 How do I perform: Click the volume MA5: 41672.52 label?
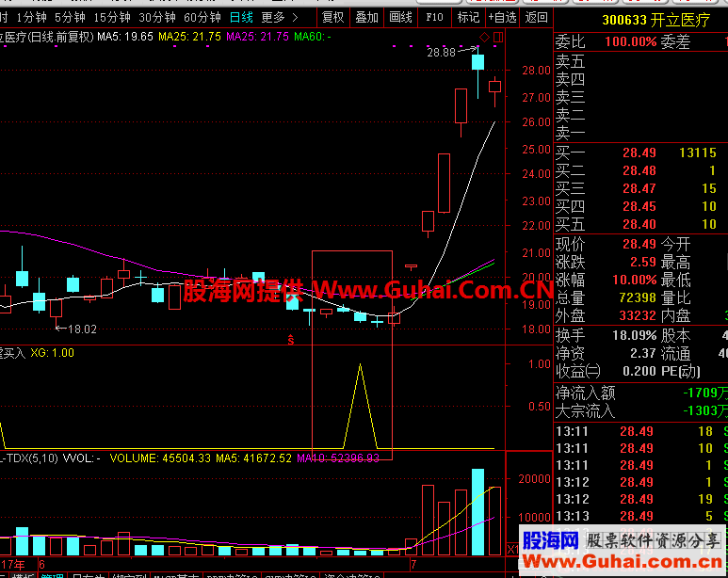tap(253, 458)
